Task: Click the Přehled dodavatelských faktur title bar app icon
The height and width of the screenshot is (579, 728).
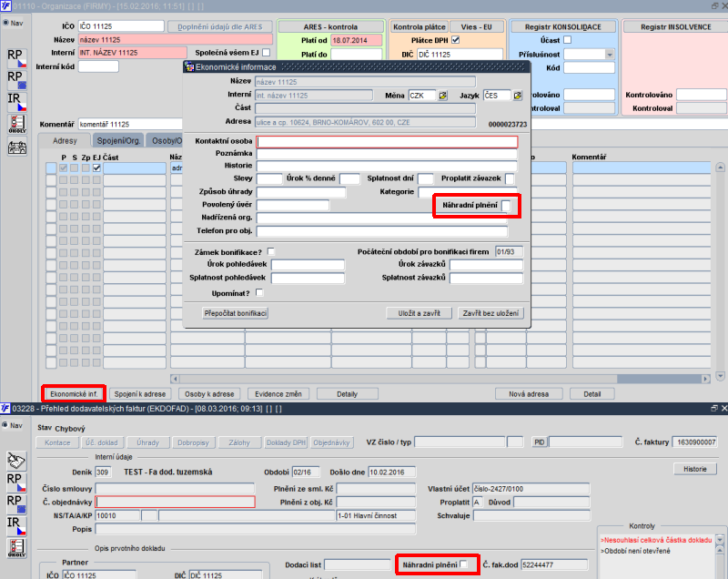Action: [x=5, y=408]
